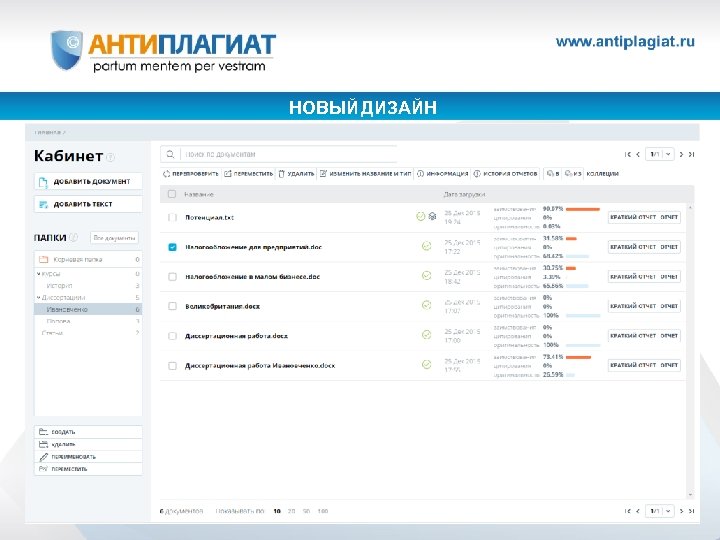Click the scrollbar down arrow of document list
The height and width of the screenshot is (540, 720).
click(x=690, y=495)
